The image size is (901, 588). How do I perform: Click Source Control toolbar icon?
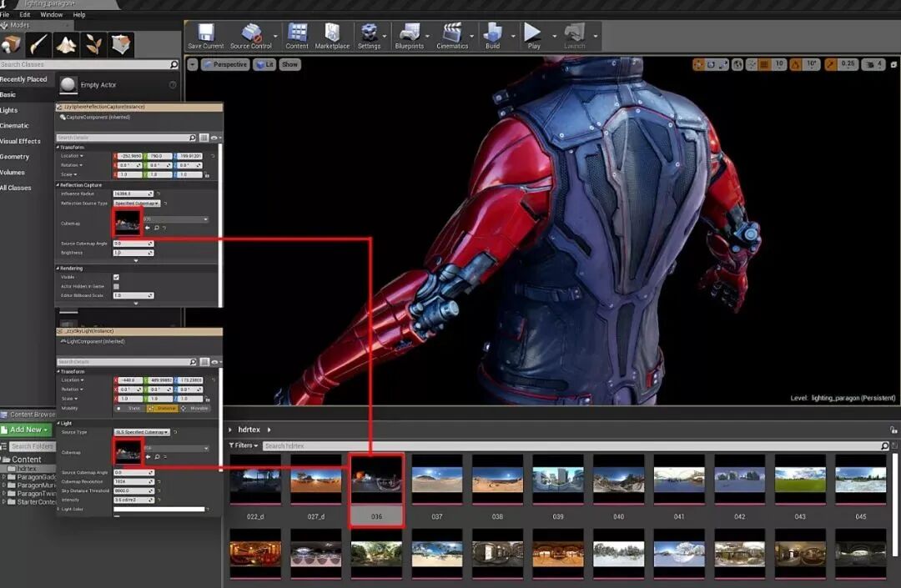coord(250,34)
